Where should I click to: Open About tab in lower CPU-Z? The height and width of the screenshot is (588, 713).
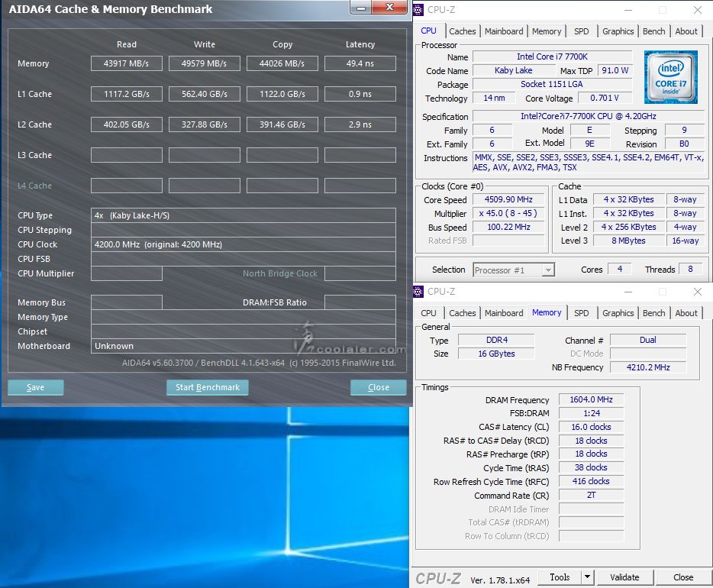pyautogui.click(x=686, y=313)
